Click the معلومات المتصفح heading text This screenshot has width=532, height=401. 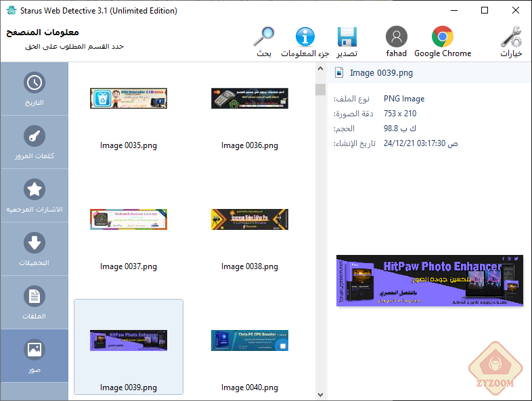tap(43, 32)
